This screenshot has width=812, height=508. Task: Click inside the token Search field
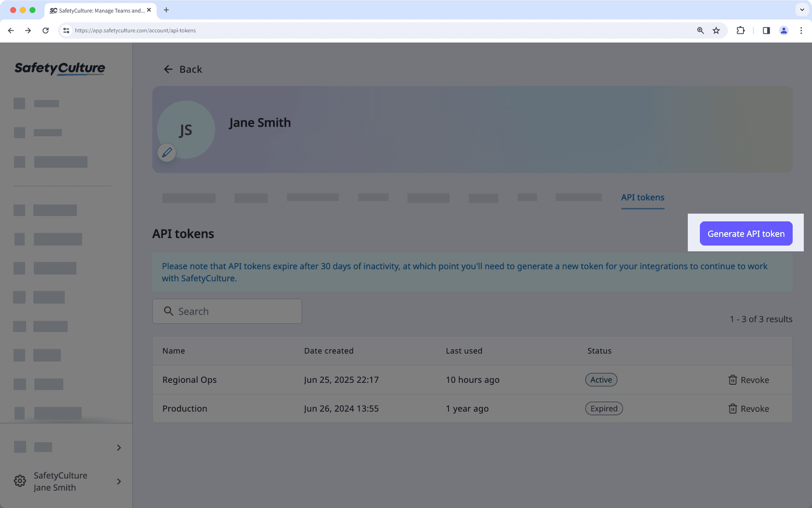[x=227, y=311]
